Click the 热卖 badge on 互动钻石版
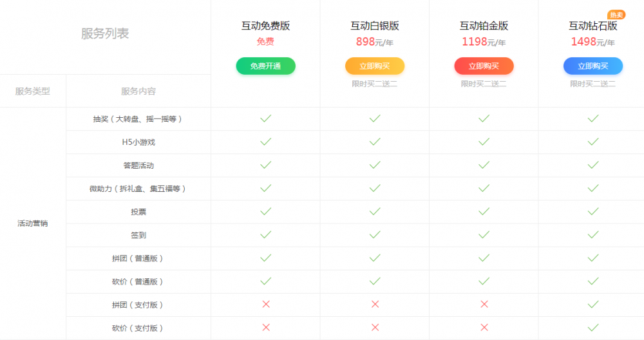The width and height of the screenshot is (644, 340). (x=616, y=15)
